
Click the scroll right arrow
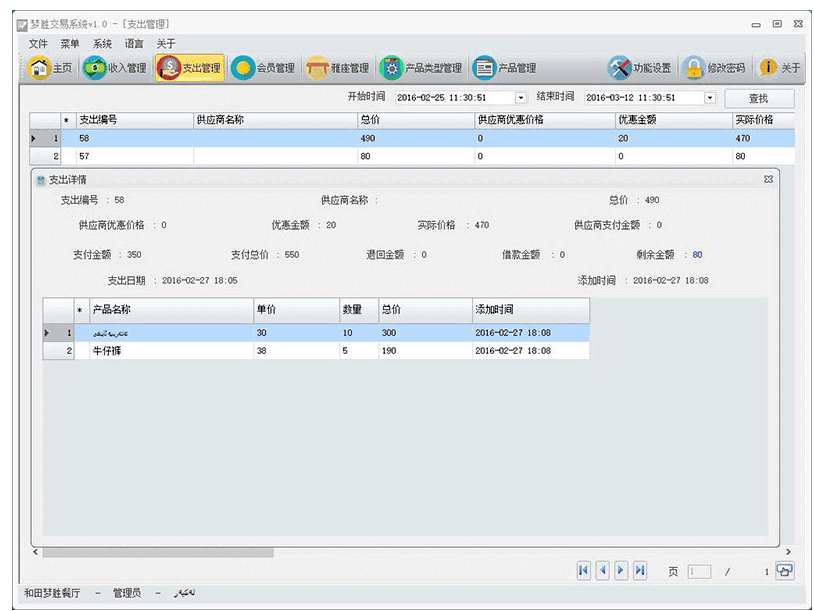click(788, 552)
